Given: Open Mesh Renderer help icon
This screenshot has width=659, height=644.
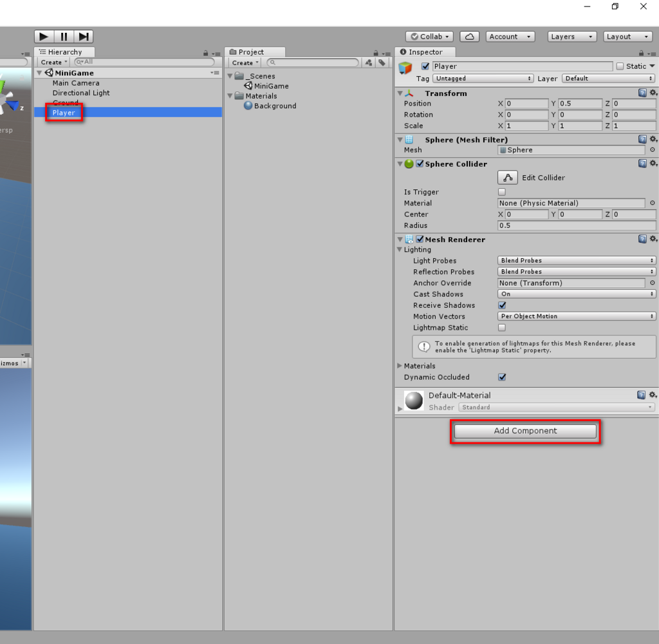Looking at the screenshot, I should (x=642, y=239).
